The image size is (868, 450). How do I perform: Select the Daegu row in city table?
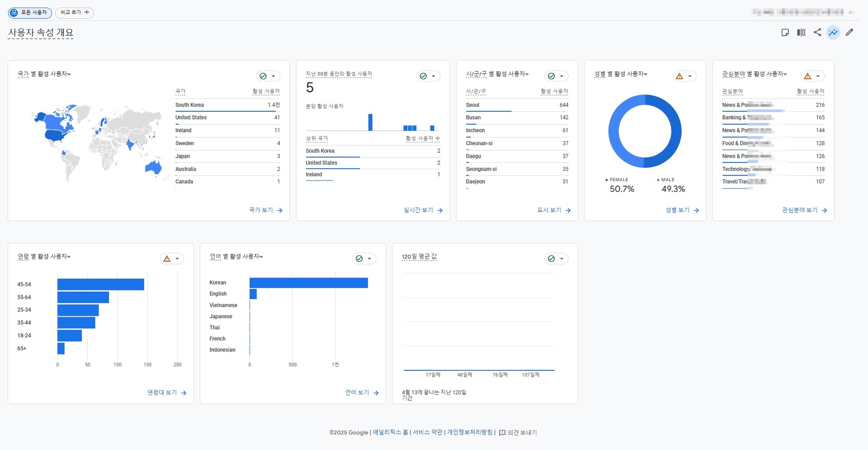point(517,156)
